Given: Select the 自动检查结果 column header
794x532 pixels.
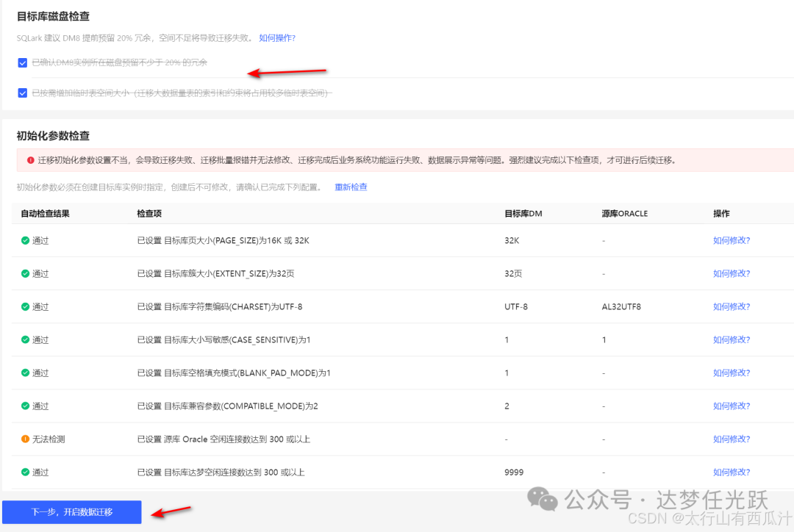Looking at the screenshot, I should click(x=45, y=214).
